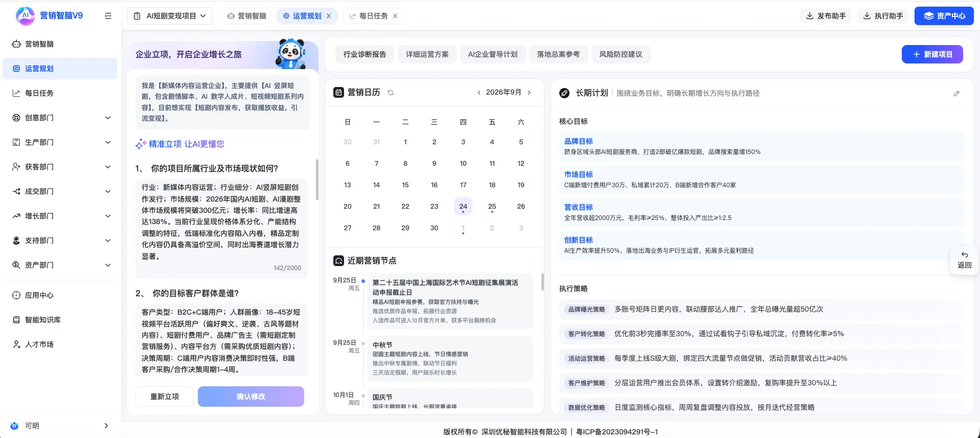Open 应用中心 from the sidebar

(60, 295)
